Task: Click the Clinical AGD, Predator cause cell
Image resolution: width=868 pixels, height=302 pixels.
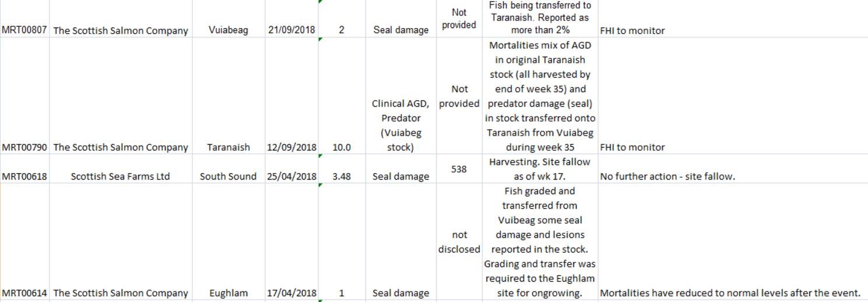Action: pos(400,125)
